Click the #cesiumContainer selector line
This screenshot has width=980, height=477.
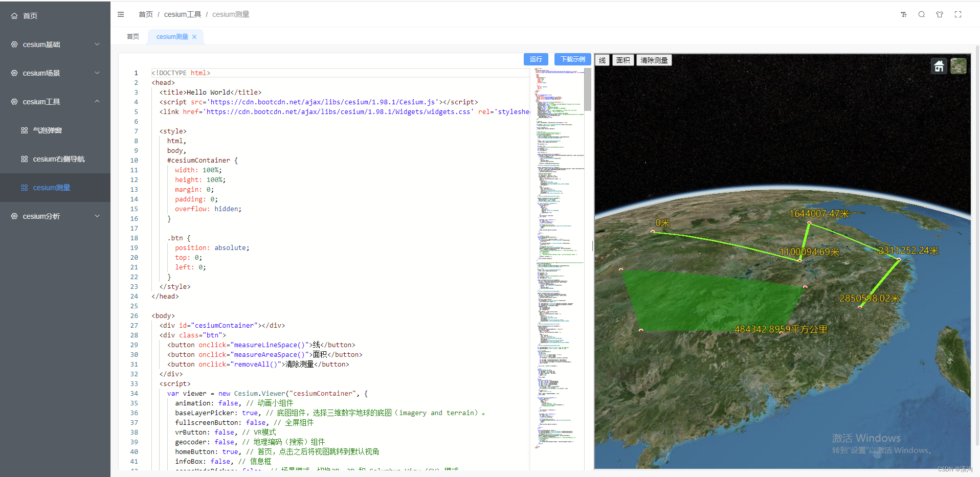tap(203, 161)
